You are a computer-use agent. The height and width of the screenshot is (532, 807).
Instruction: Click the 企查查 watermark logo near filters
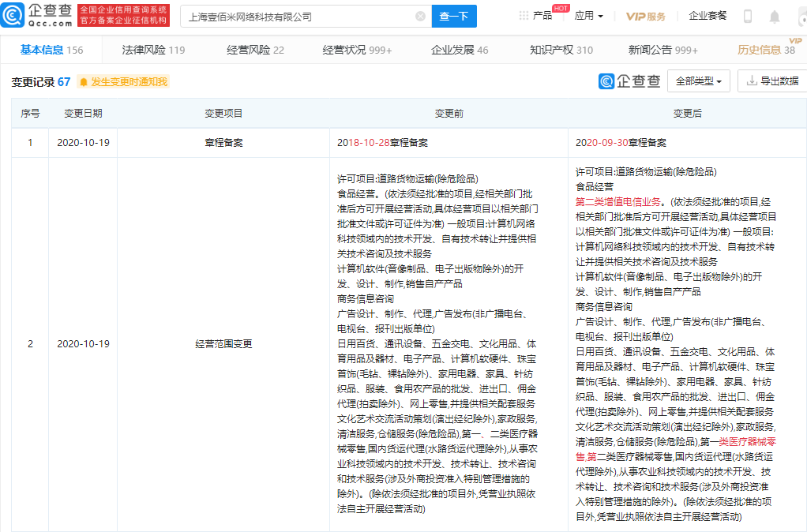(629, 81)
